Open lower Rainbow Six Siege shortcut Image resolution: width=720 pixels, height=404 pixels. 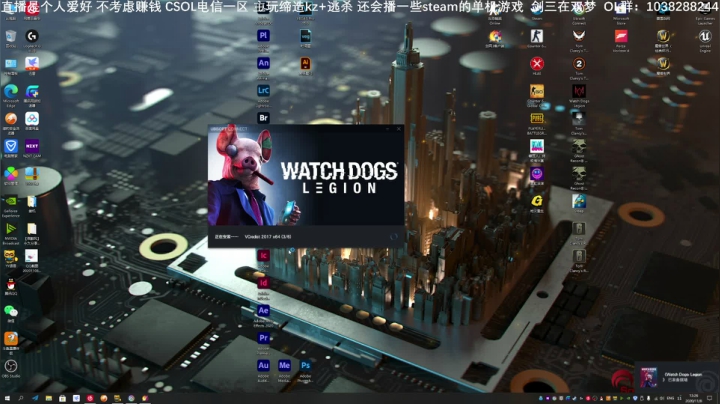pos(579,256)
